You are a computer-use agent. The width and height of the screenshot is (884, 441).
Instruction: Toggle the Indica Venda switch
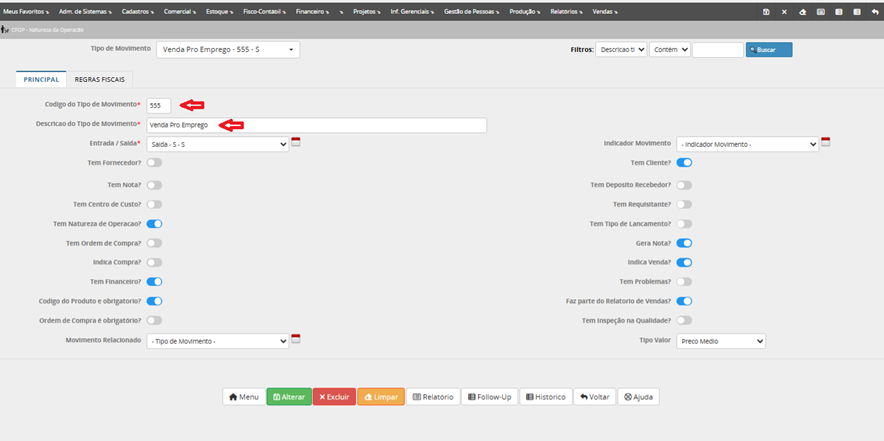pos(684,263)
